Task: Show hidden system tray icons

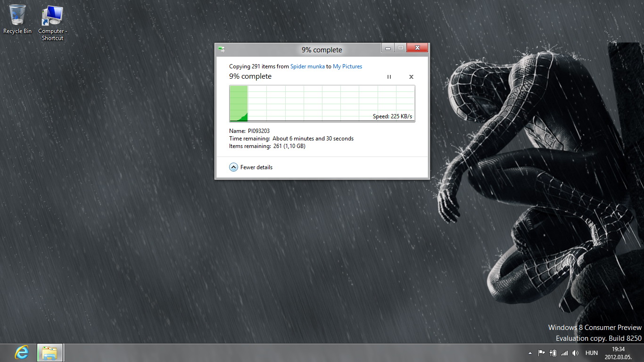Action: [x=530, y=353]
